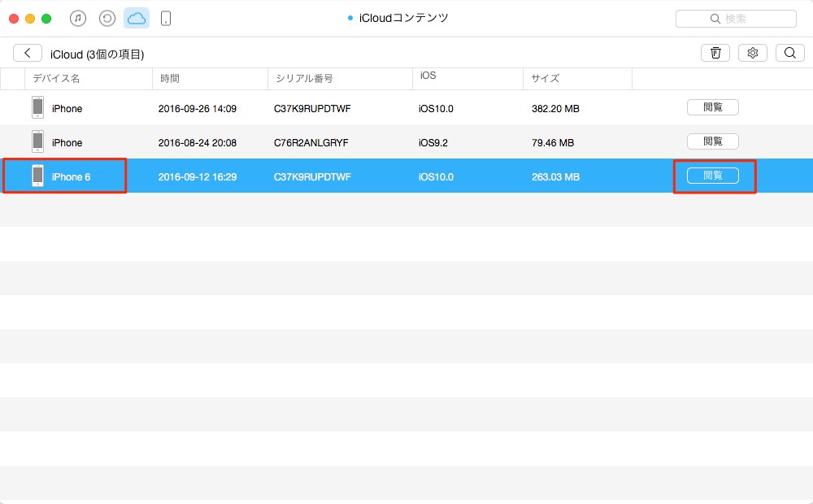Open the iTunes backup restore icon
This screenshot has height=504, width=813.
click(107, 19)
